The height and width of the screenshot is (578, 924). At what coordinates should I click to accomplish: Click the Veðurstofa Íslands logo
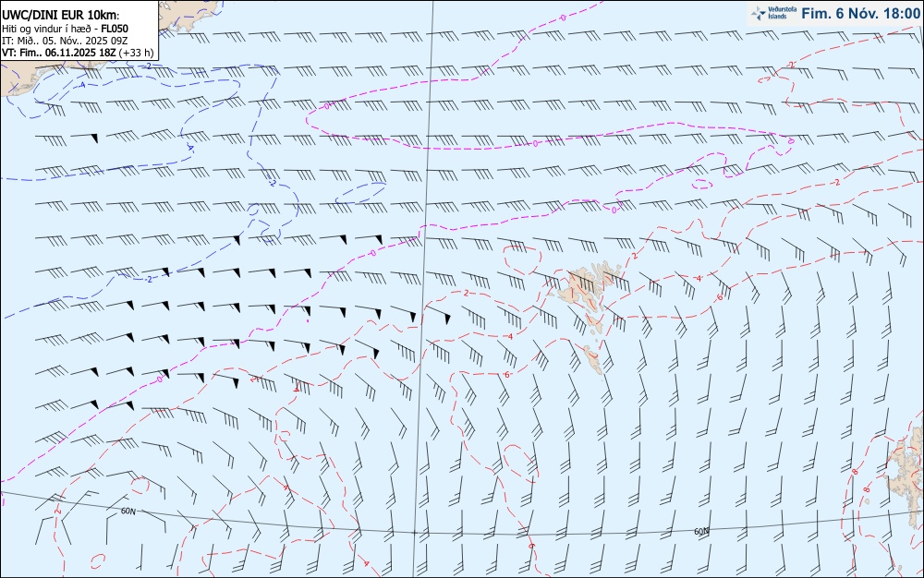click(774, 13)
